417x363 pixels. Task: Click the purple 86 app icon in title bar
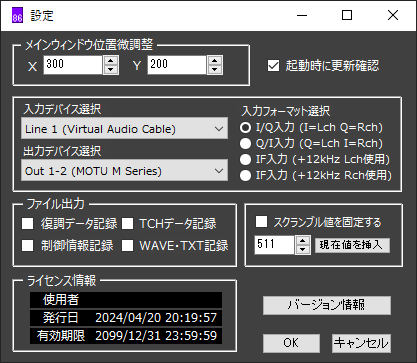[17, 16]
